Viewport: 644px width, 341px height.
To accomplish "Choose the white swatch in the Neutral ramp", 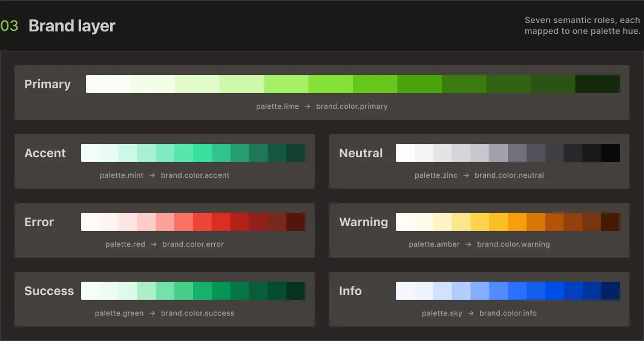I will pyautogui.click(x=405, y=153).
